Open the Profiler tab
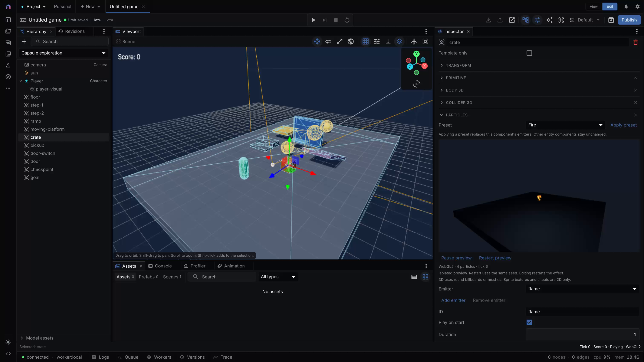This screenshot has height=362, width=644. (195, 266)
